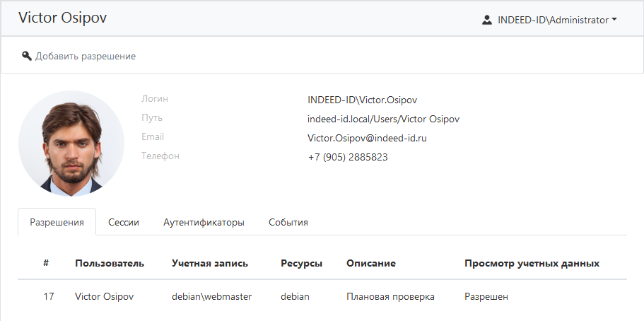Expand the caret next to Administrator
644x321 pixels.
614,20
